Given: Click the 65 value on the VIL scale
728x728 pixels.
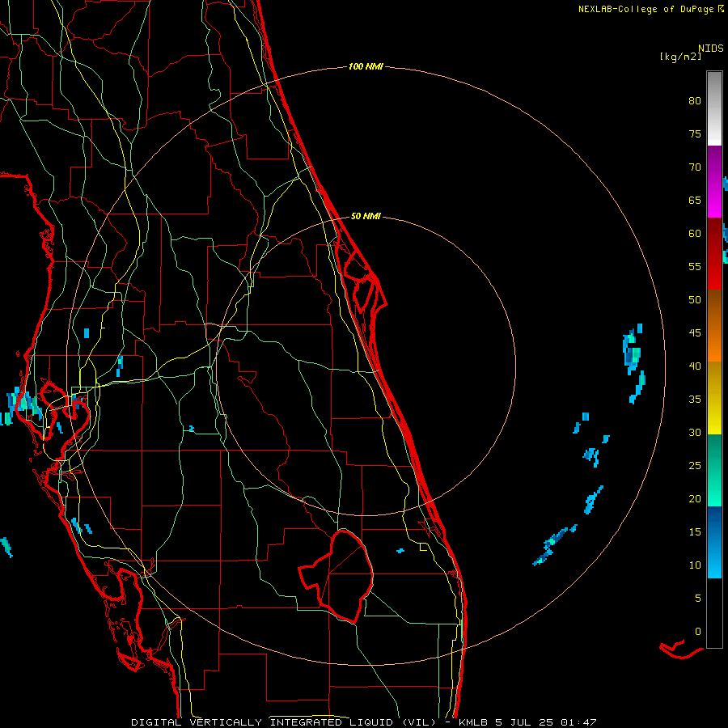Looking at the screenshot, I should (695, 200).
